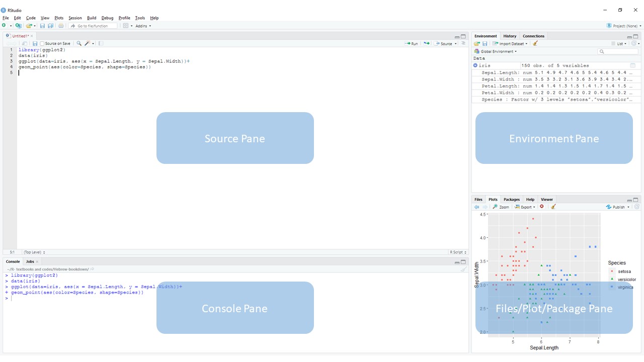
Task: Switch to the Jobs tab
Action: click(30, 261)
